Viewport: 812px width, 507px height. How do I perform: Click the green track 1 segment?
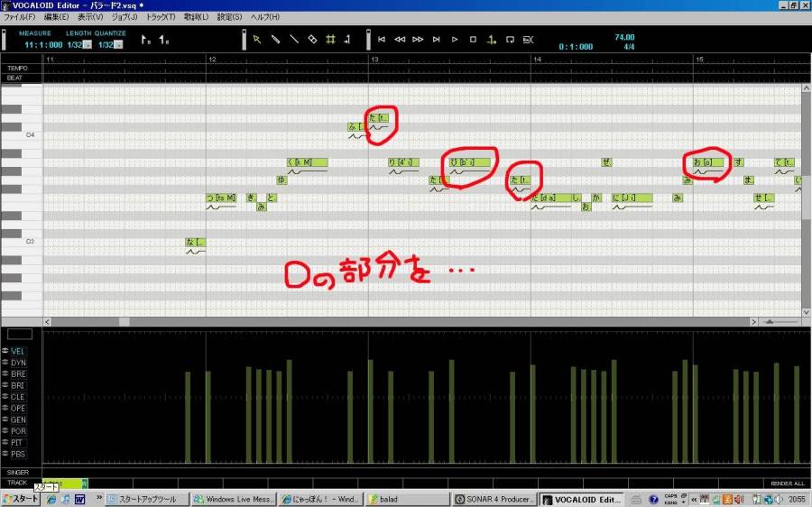coord(65,484)
